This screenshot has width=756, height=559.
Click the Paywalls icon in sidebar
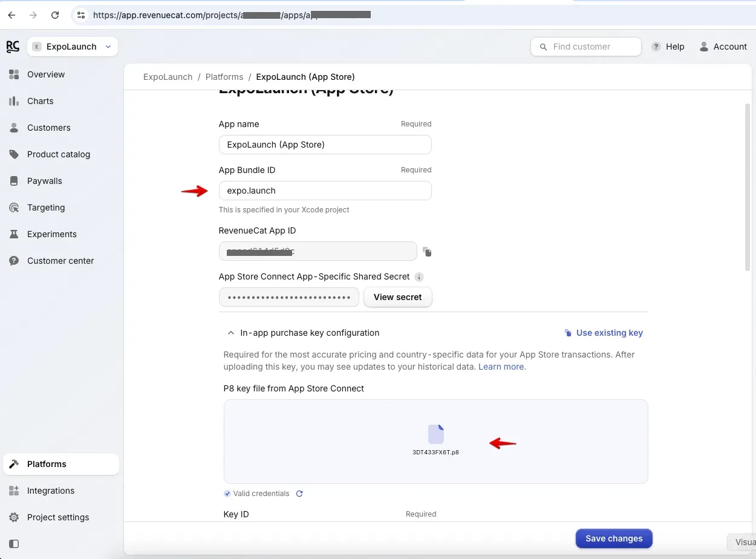click(x=14, y=181)
